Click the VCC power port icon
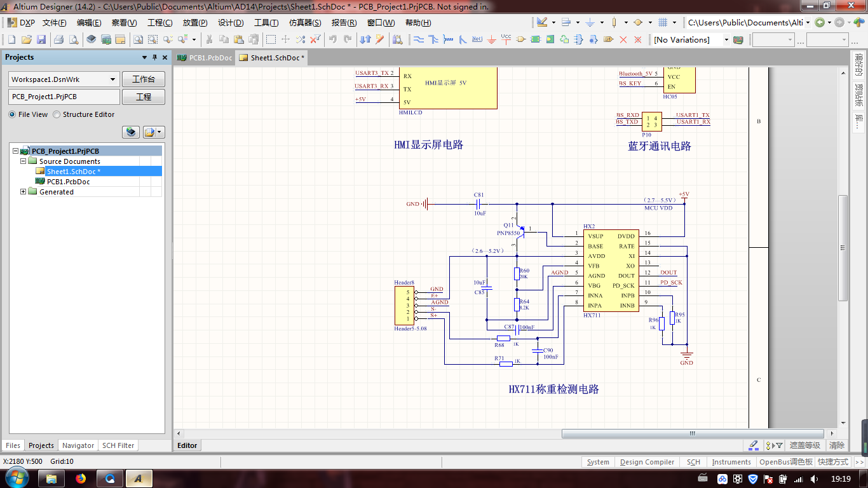Viewport: 868px width, 488px height. coord(506,39)
